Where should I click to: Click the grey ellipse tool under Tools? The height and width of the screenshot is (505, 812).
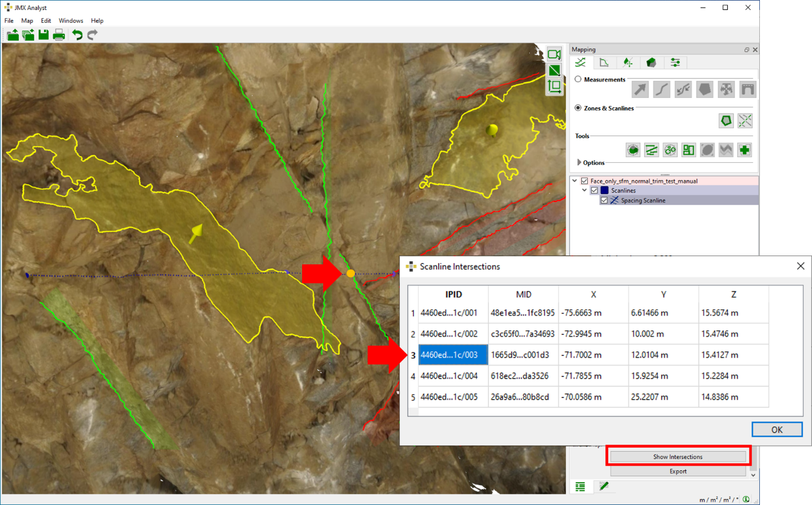(708, 149)
